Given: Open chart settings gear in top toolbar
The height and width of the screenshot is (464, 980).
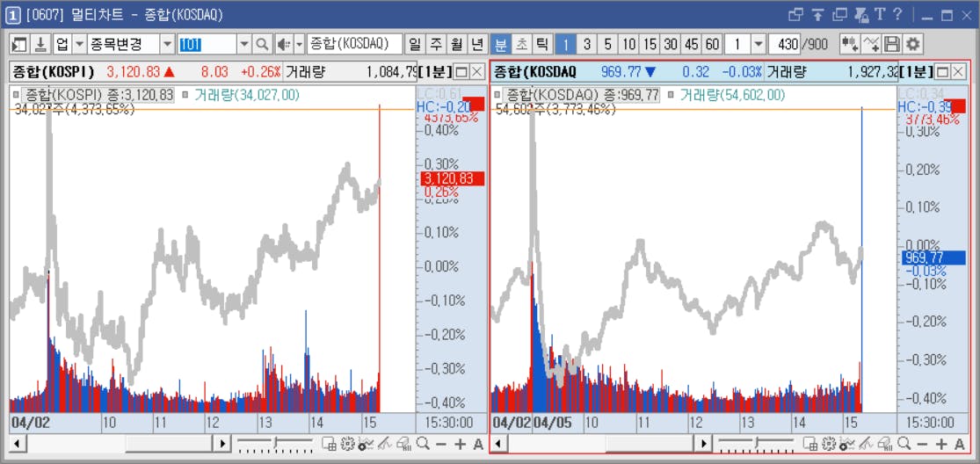Looking at the screenshot, I should [914, 44].
